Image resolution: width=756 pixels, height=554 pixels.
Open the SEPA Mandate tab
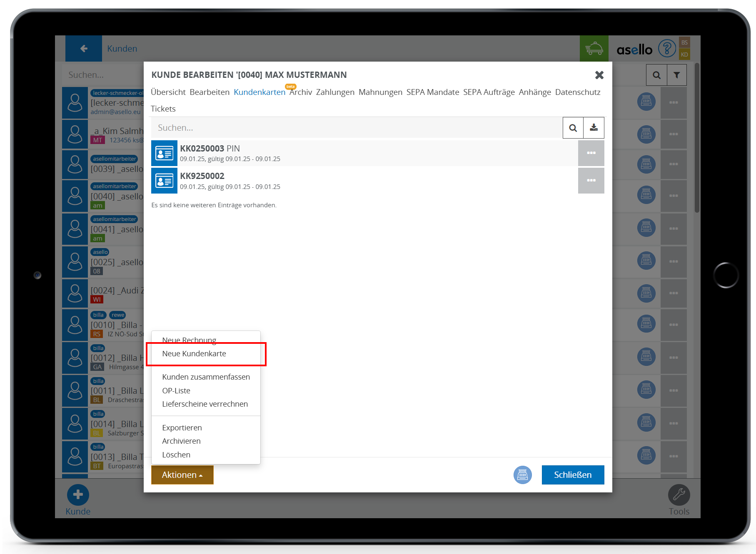pyautogui.click(x=432, y=92)
